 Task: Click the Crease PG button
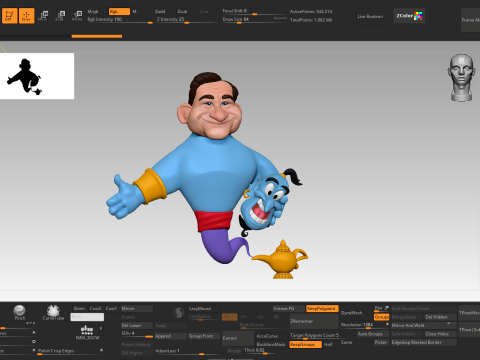click(x=289, y=309)
